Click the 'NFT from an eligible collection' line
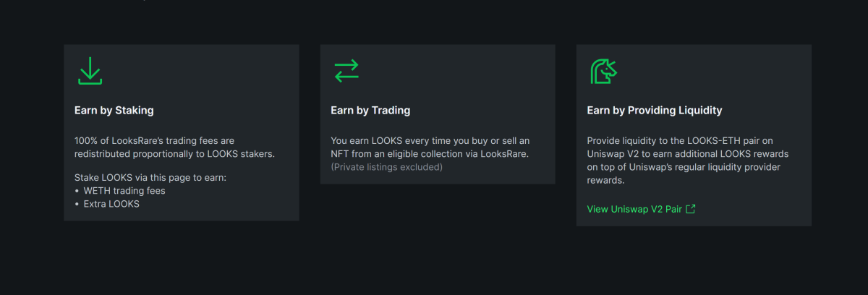The height and width of the screenshot is (295, 868). coord(430,154)
